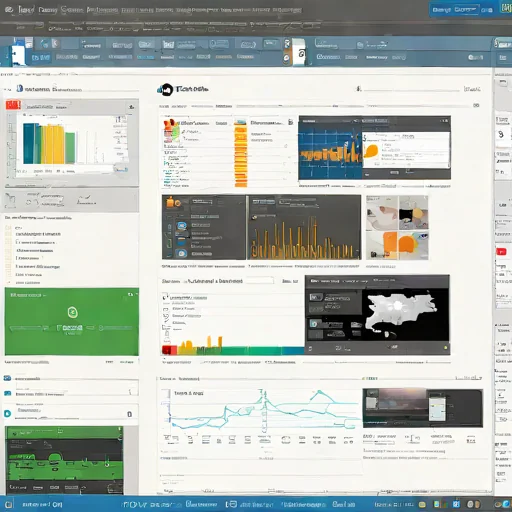Open the blue grid chart with orange bars

point(330,148)
